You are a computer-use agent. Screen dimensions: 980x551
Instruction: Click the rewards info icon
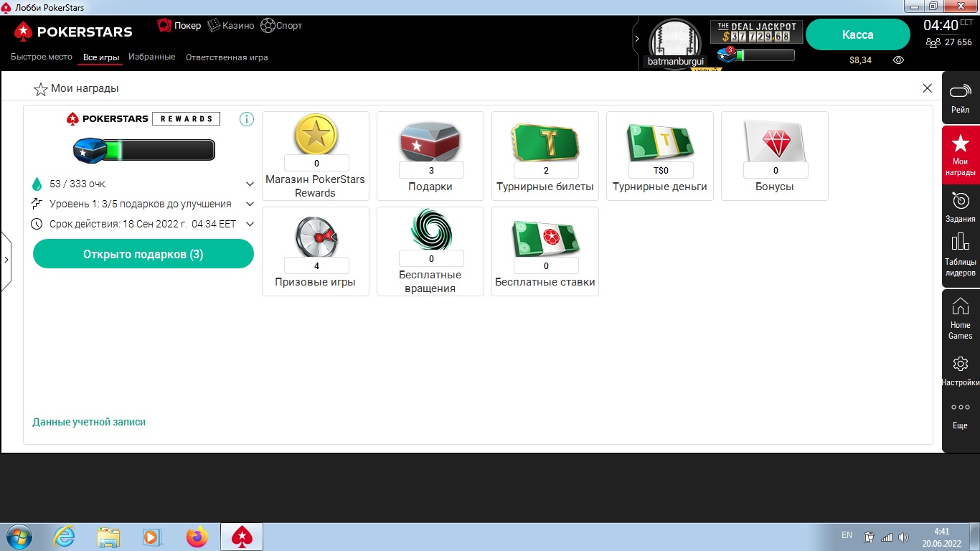click(247, 119)
